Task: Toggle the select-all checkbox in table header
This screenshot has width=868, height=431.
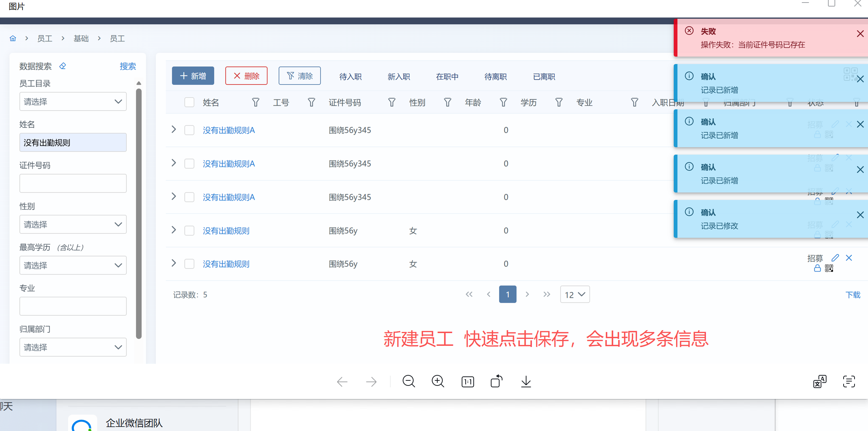Action: 189,102
